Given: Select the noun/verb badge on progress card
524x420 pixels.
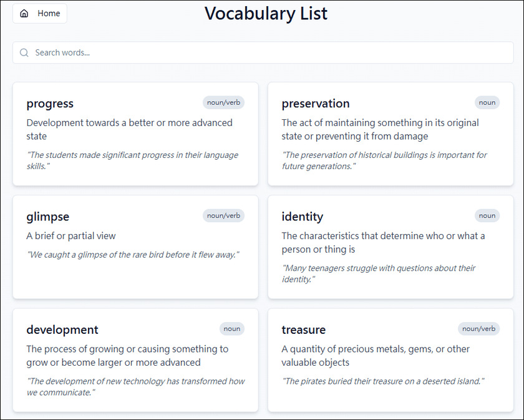Looking at the screenshot, I should click(x=223, y=102).
